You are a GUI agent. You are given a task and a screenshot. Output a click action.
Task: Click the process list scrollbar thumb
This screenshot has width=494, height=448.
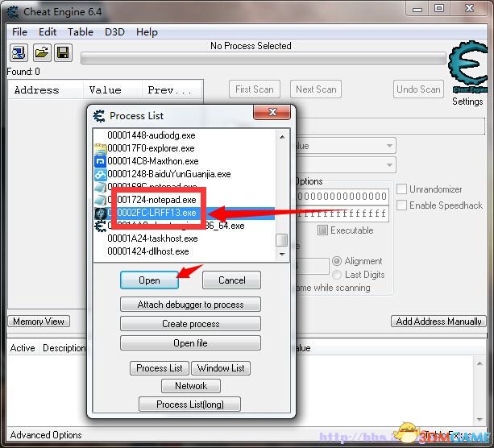coord(282,240)
